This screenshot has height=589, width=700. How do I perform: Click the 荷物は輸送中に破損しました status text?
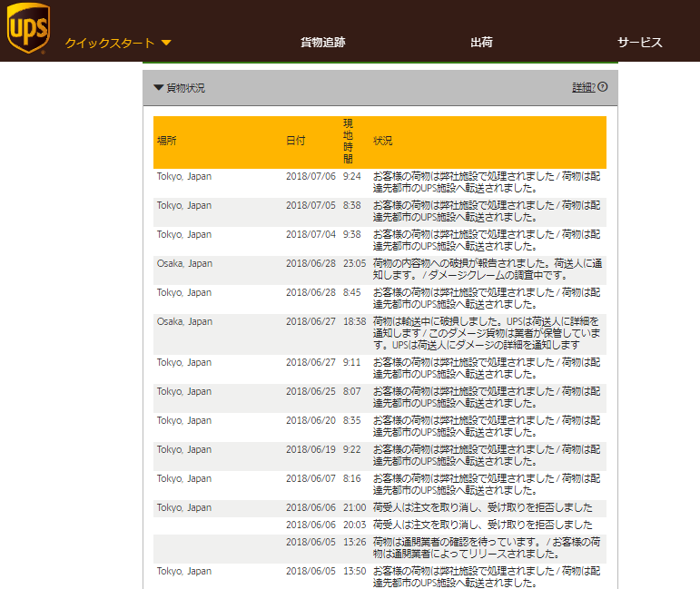coord(487,333)
